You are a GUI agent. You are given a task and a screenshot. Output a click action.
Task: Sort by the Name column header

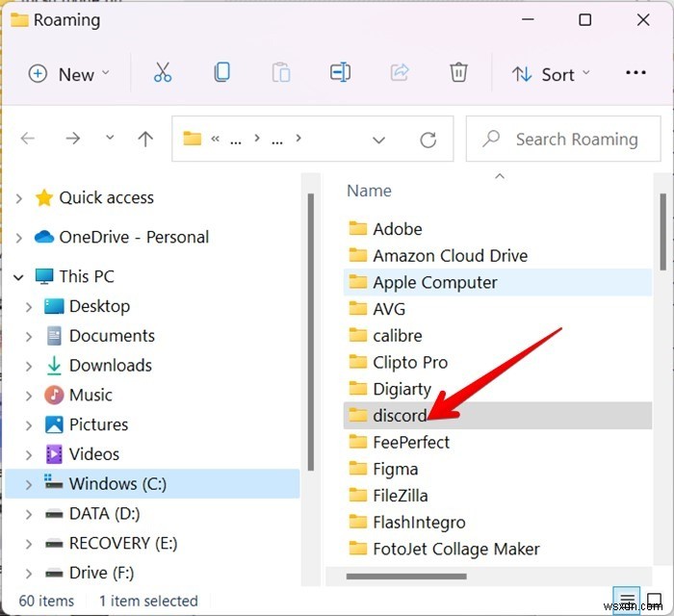(369, 191)
